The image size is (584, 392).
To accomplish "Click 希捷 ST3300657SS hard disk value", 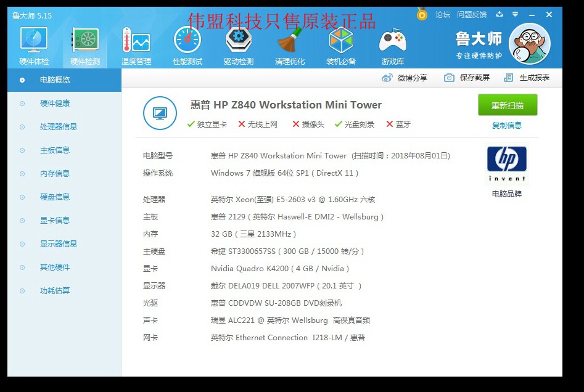I will [287, 251].
